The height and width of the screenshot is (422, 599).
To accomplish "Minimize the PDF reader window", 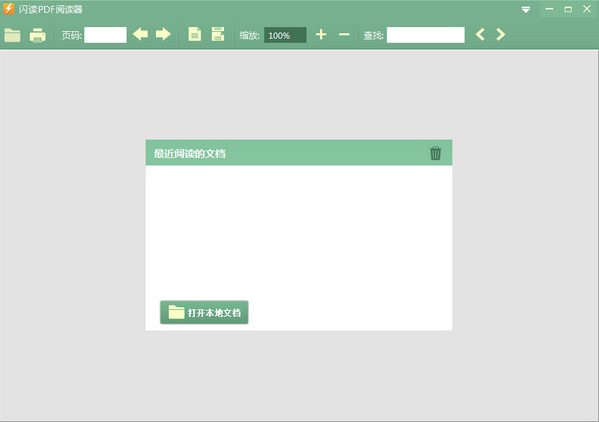I will pyautogui.click(x=549, y=9).
